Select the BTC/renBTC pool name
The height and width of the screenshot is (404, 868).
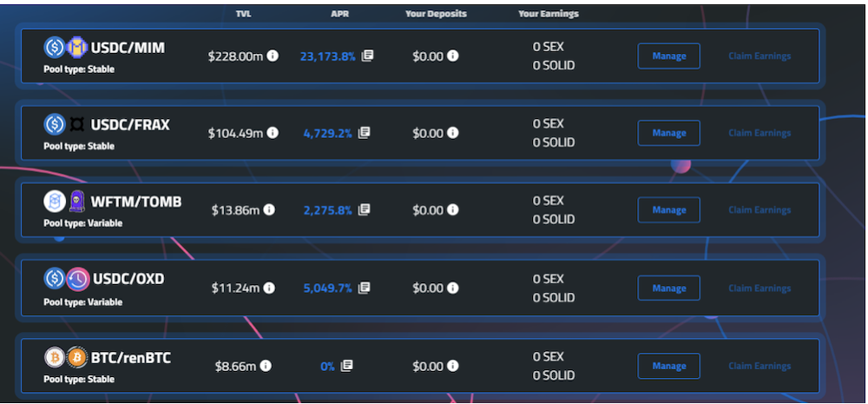[x=131, y=357]
